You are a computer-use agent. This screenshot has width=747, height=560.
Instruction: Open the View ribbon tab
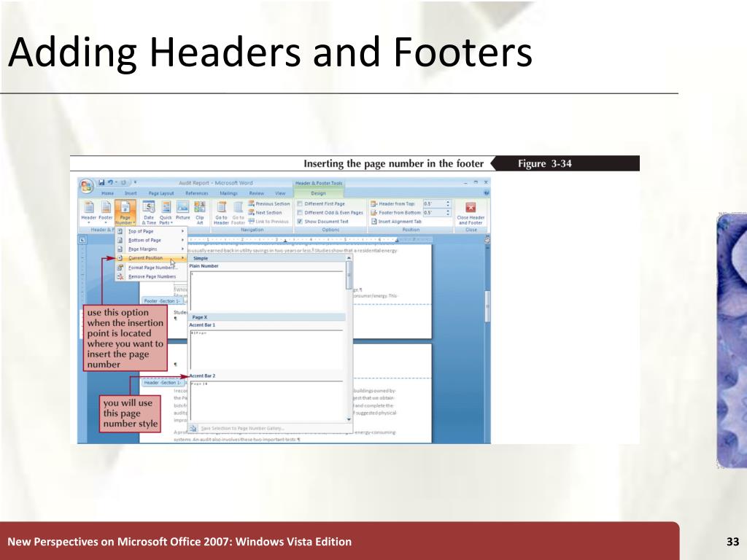pyautogui.click(x=280, y=193)
